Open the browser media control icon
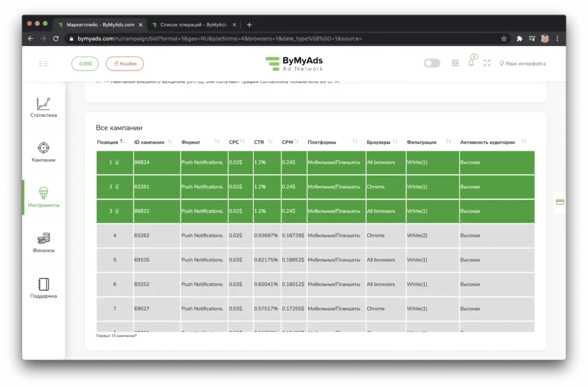This screenshot has width=588, height=389. click(532, 38)
